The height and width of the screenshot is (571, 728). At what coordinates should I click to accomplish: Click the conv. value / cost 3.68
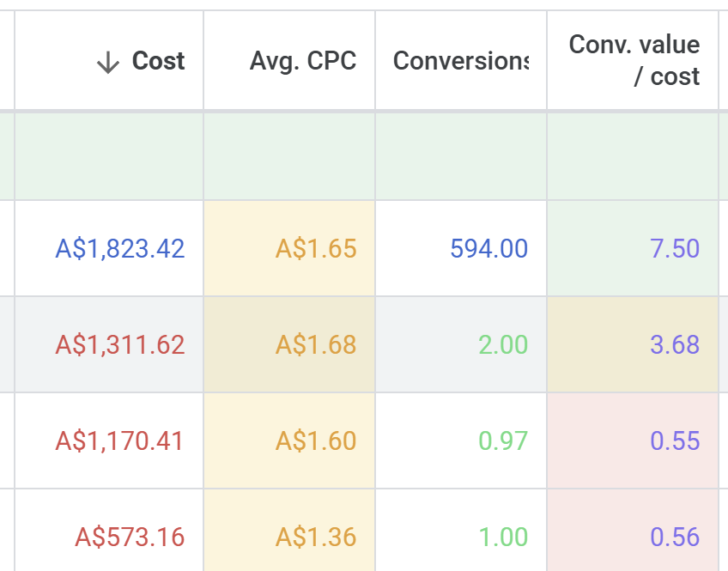(x=675, y=345)
